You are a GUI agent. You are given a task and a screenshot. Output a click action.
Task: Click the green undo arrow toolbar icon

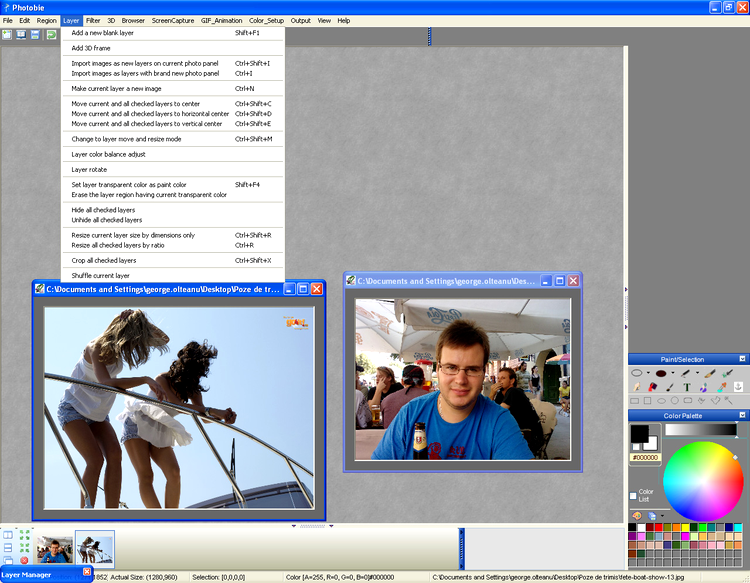point(51,34)
